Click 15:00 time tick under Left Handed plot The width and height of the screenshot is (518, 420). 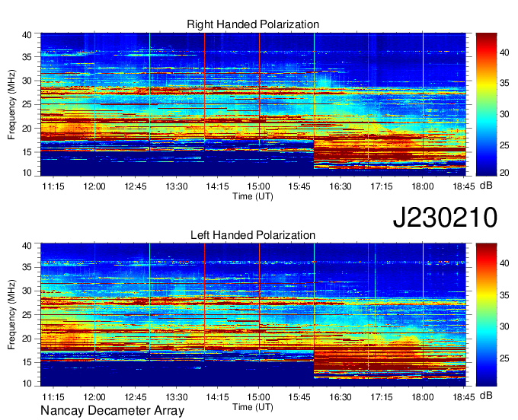click(258, 397)
